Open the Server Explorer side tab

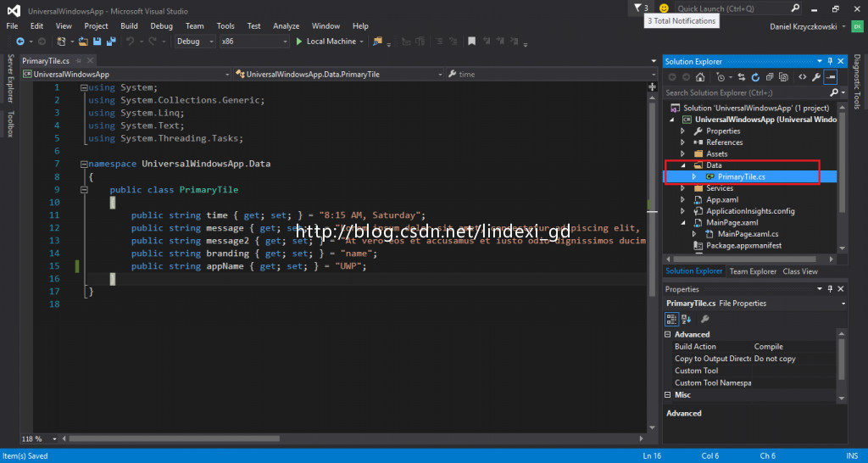(x=9, y=77)
